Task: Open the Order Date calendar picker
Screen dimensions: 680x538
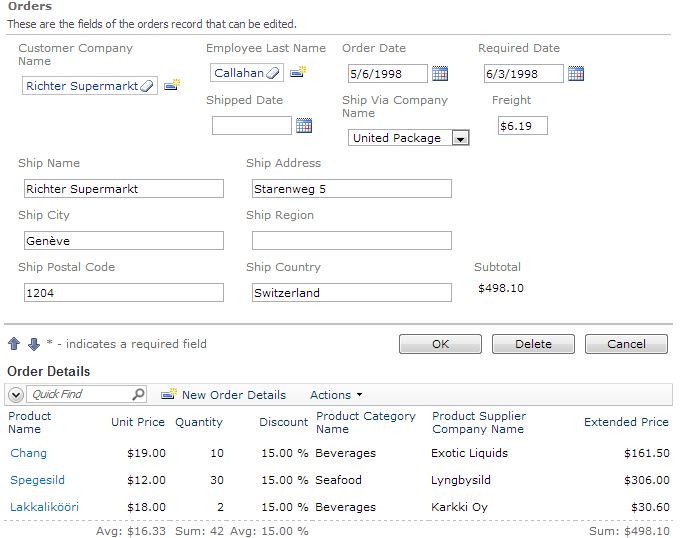Action: click(x=439, y=73)
